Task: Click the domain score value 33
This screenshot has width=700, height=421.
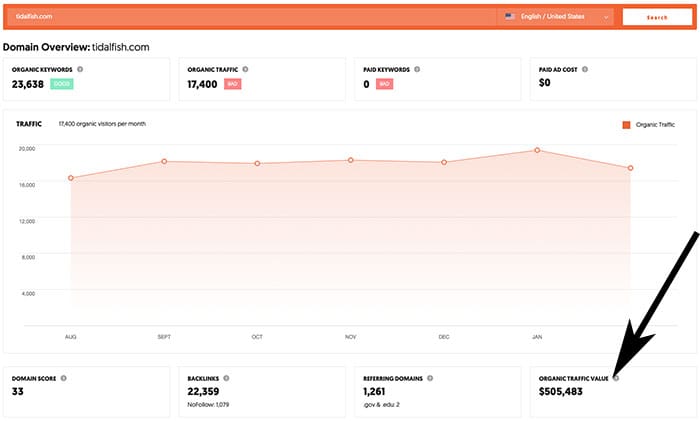Action: 17,392
